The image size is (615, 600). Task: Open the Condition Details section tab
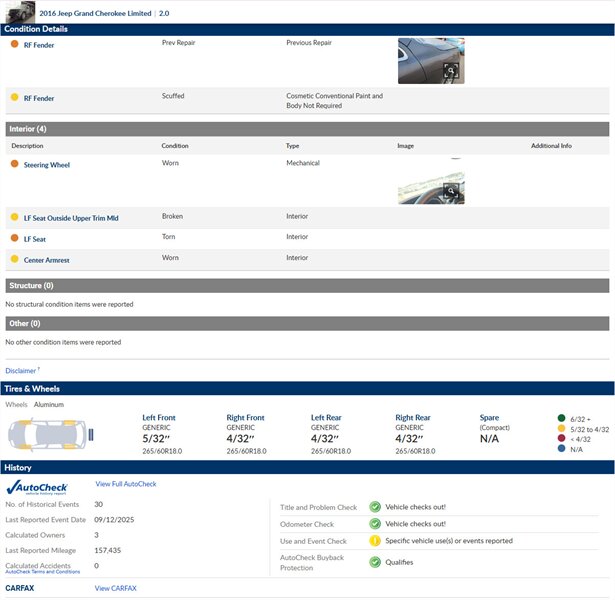coord(36,29)
